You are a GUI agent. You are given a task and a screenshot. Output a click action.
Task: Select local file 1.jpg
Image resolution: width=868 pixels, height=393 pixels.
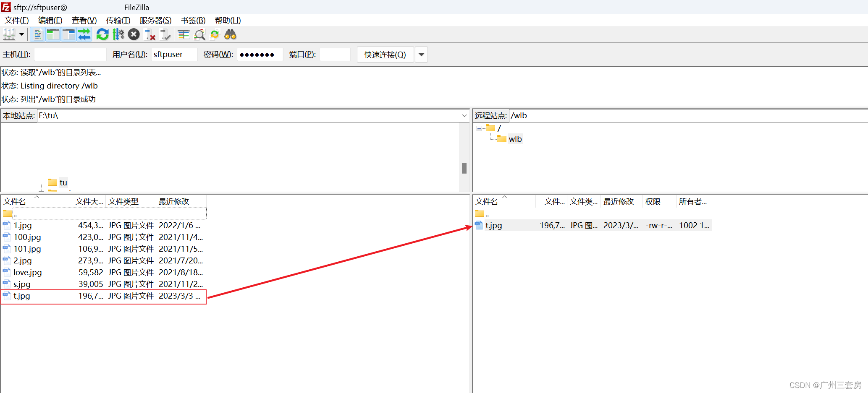tap(104, 225)
